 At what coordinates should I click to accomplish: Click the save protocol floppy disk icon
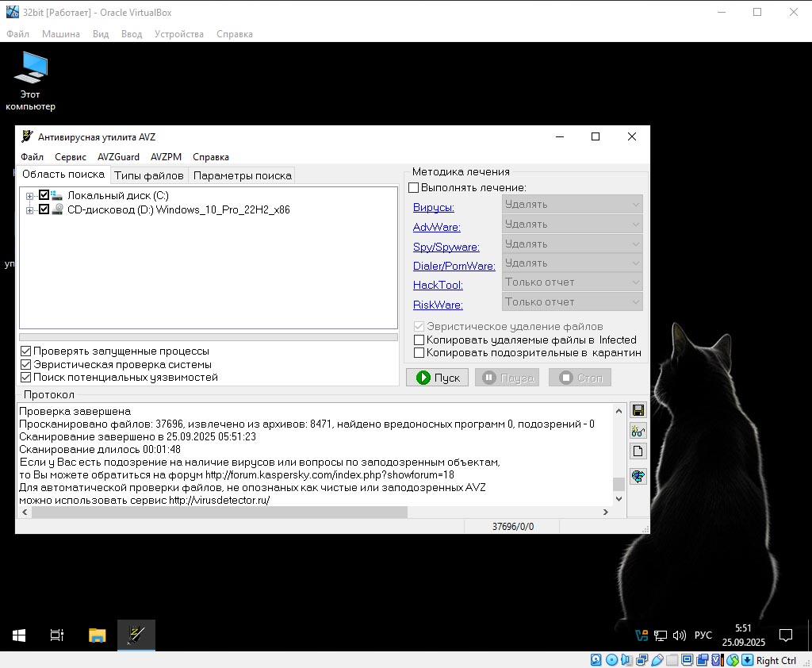[638, 410]
